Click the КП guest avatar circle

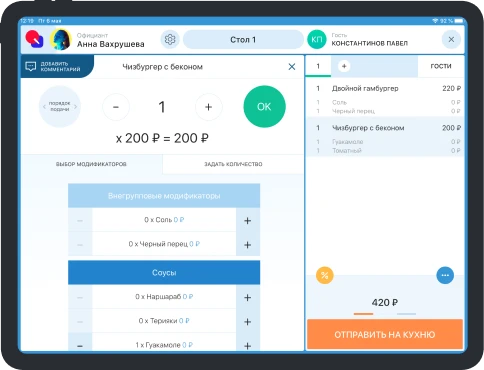[316, 40]
